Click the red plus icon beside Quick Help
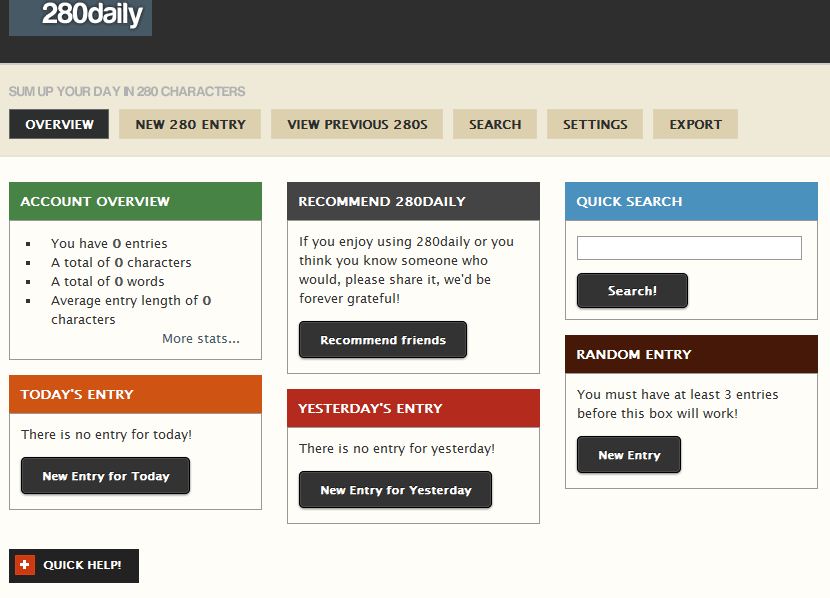The image size is (830, 598). pos(24,565)
